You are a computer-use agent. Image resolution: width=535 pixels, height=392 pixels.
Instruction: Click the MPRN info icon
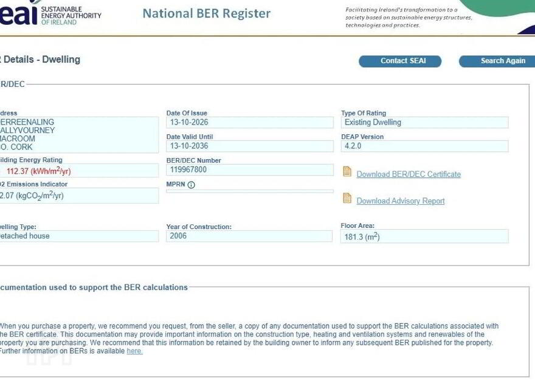[x=192, y=185]
